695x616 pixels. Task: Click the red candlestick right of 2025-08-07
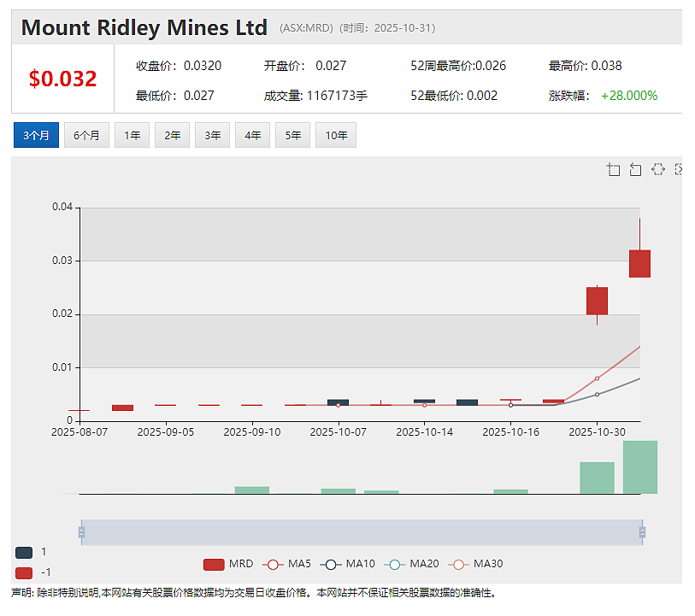tap(123, 408)
